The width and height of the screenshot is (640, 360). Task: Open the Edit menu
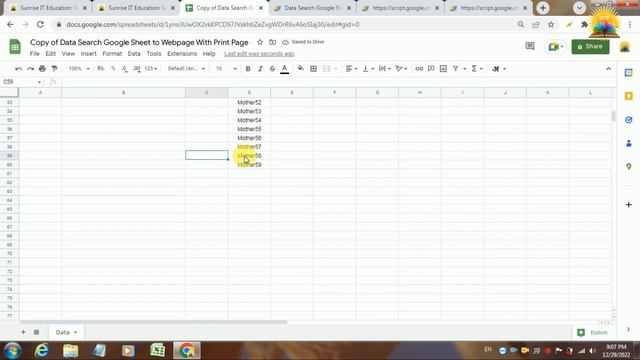click(x=51, y=54)
